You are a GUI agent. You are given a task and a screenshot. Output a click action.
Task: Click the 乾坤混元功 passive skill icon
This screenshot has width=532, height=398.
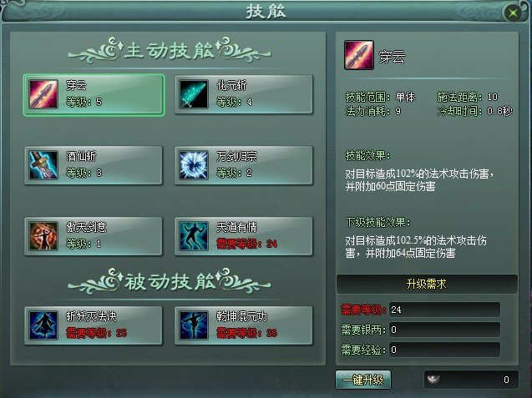click(x=194, y=325)
